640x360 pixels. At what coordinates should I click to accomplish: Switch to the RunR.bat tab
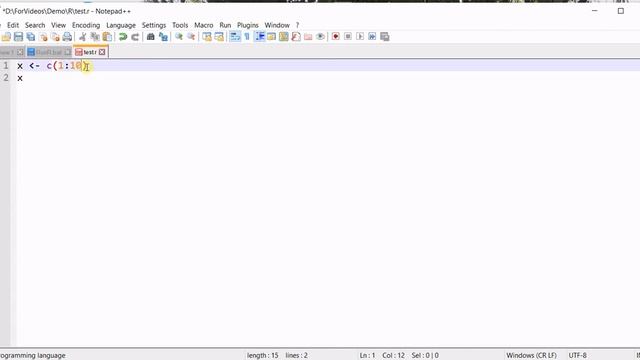point(49,52)
